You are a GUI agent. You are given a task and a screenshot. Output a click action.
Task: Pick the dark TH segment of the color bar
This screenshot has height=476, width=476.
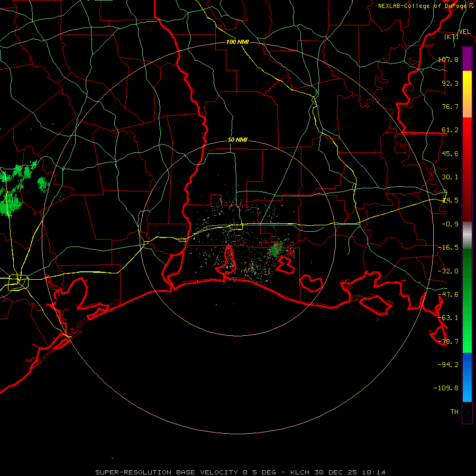[x=467, y=413]
